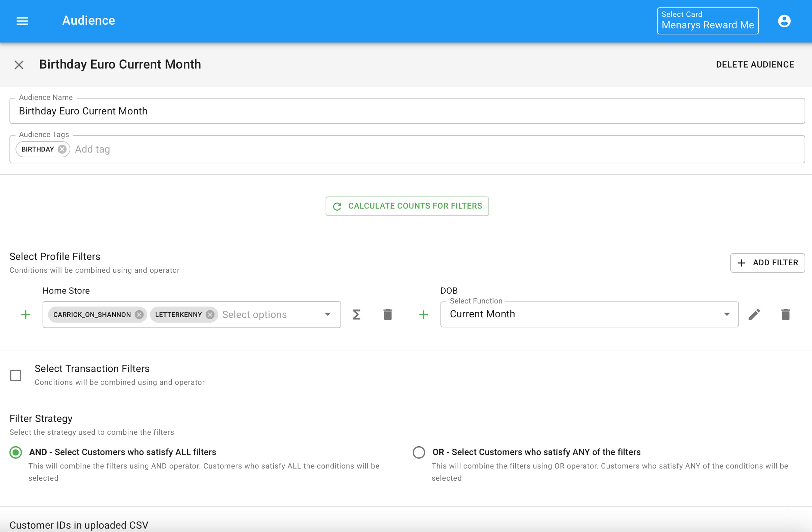This screenshot has width=812, height=532.
Task: Open the navigation hamburger menu
Action: (22, 21)
